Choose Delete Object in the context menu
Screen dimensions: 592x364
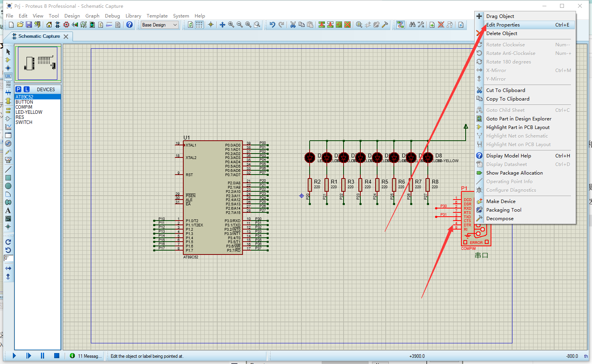click(525, 34)
